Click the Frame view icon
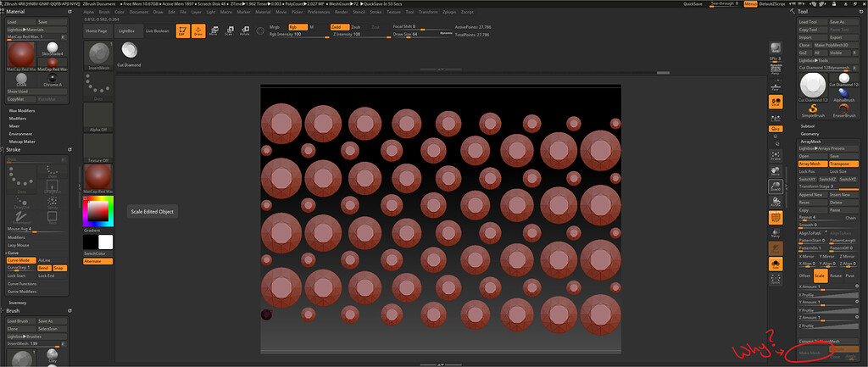Image resolution: width=868 pixels, height=367 pixels. (775, 157)
